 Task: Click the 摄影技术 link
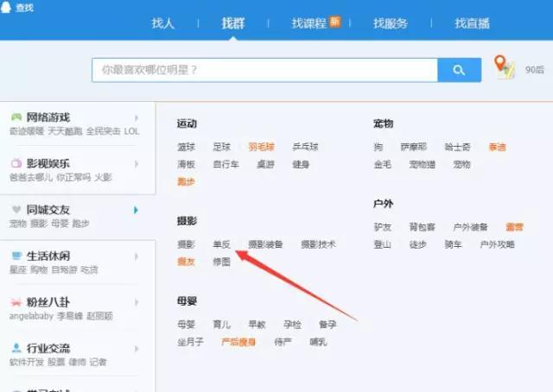click(319, 244)
